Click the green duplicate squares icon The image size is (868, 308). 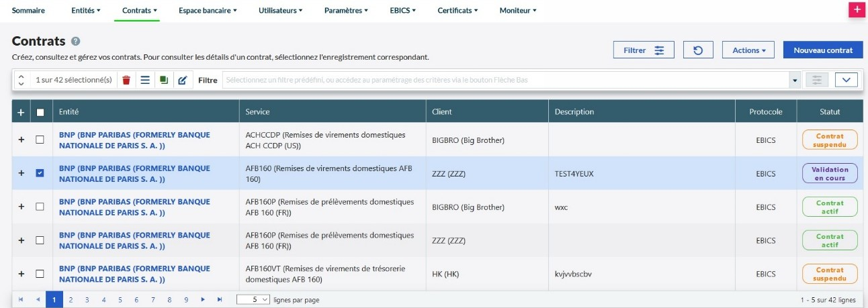[163, 80]
